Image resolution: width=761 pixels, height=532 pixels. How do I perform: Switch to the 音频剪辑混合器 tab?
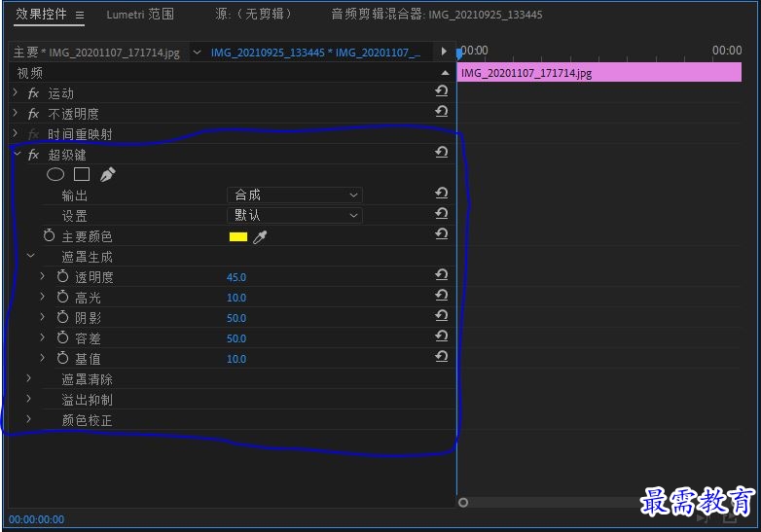tap(436, 15)
